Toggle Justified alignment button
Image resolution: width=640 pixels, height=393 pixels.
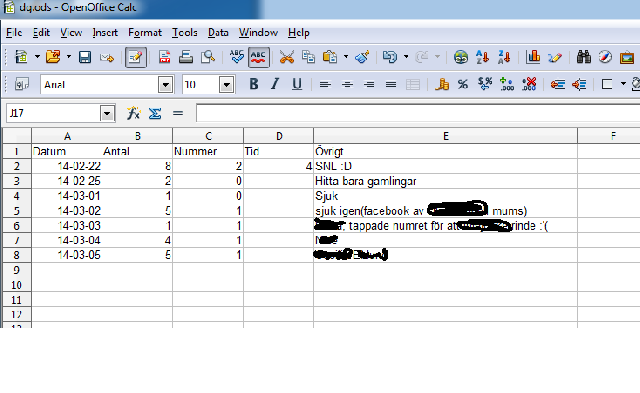pos(391,85)
